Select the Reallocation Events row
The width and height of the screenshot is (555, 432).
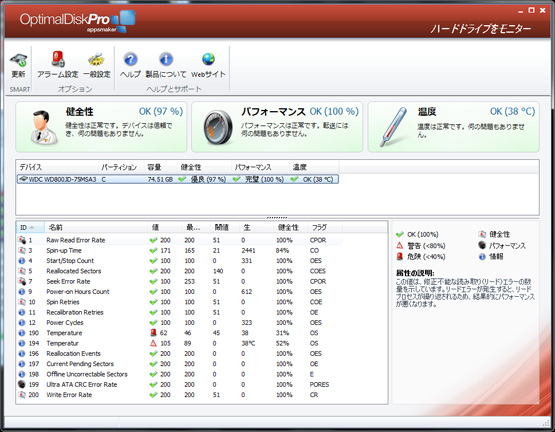179,353
